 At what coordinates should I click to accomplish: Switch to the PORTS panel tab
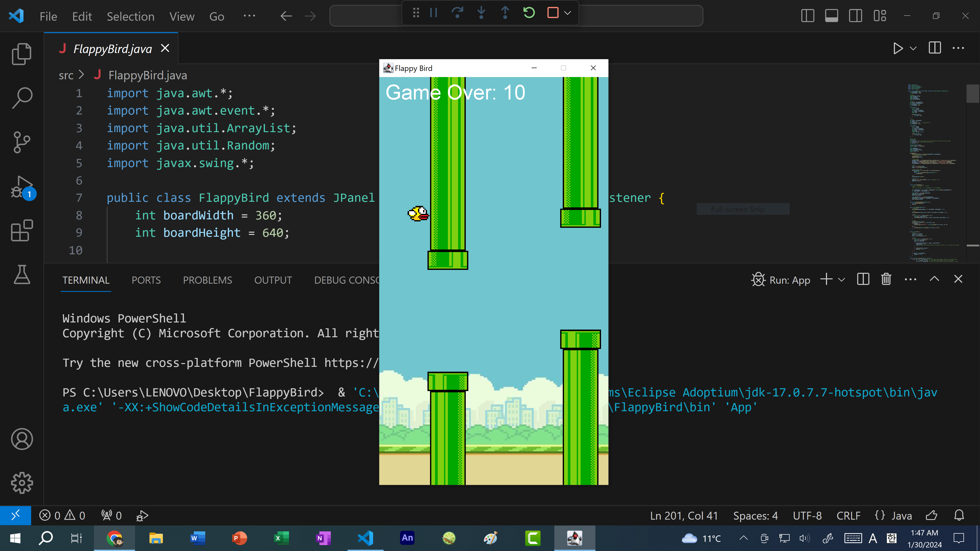[146, 280]
